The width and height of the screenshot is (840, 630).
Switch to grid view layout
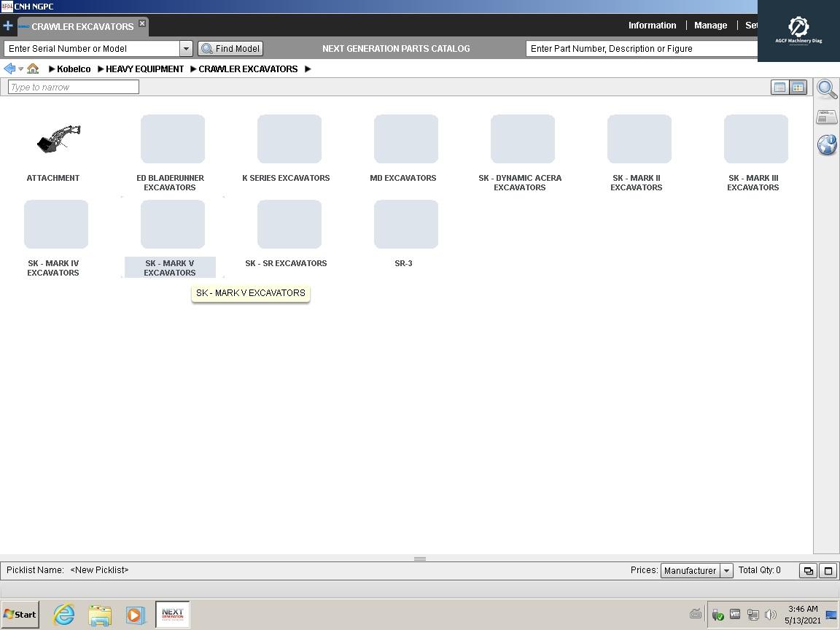tap(798, 87)
